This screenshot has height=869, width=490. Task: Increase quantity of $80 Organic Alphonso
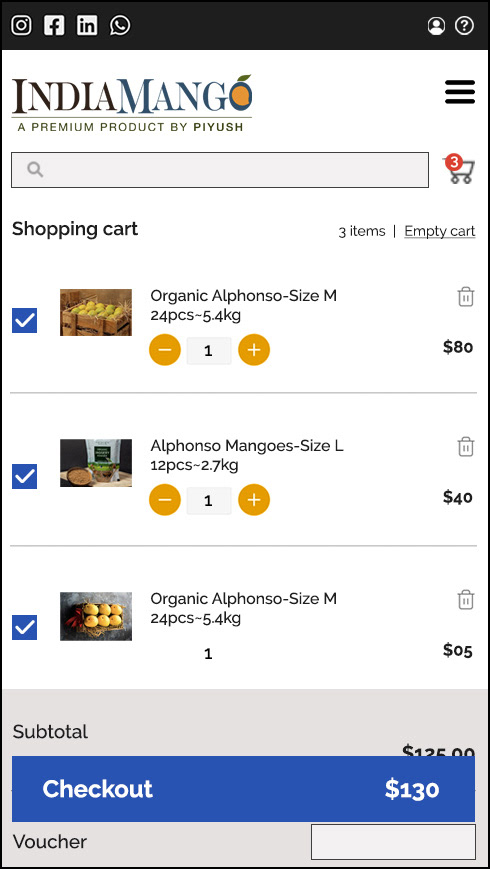(254, 350)
